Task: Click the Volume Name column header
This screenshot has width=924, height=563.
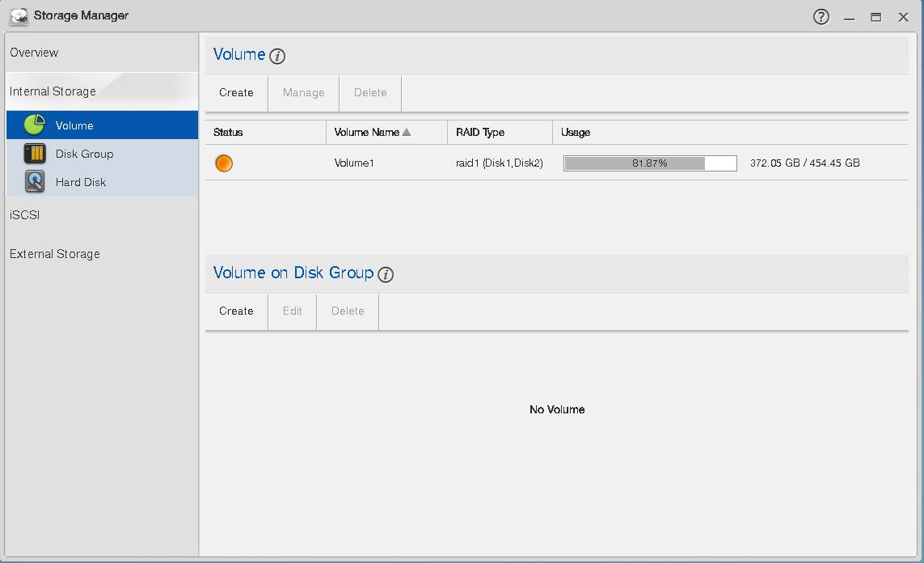Action: click(386, 132)
